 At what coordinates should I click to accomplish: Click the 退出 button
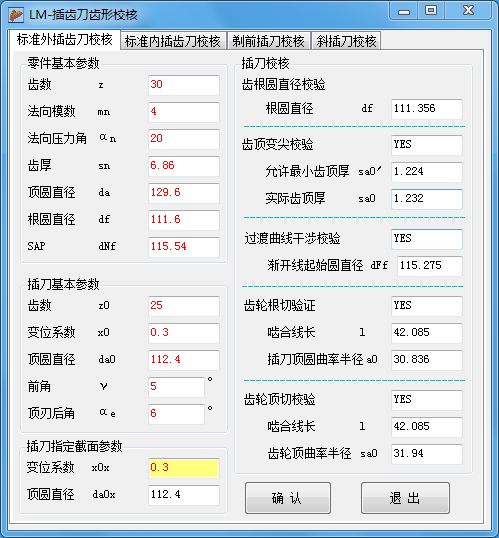[405, 498]
